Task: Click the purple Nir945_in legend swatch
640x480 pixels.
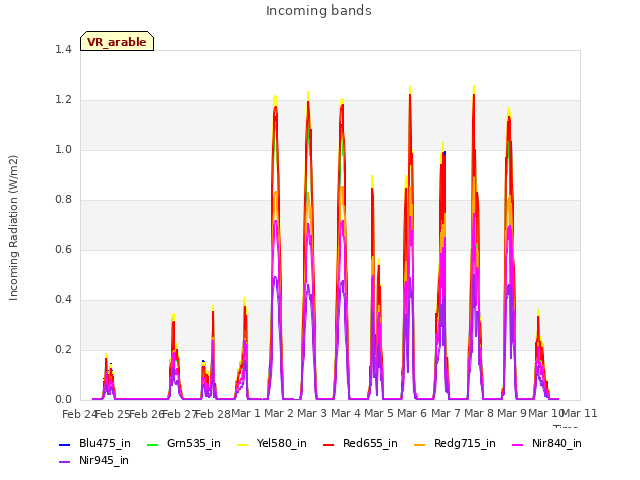Action: [x=65, y=462]
